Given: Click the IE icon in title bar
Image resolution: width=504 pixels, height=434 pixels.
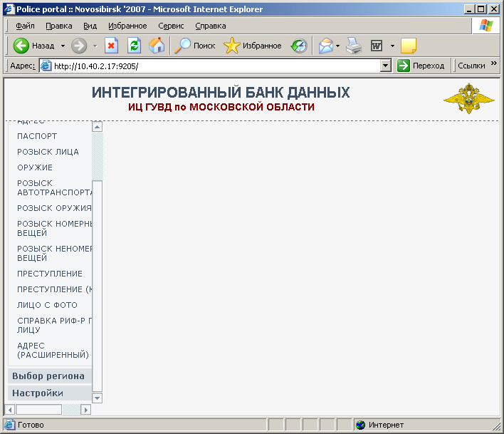Looking at the screenshot, I should tap(9, 9).
